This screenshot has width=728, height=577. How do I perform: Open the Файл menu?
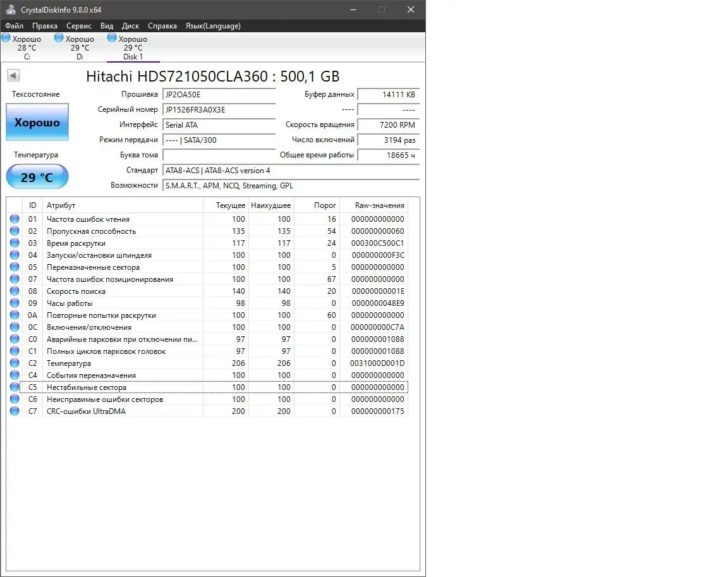14,26
